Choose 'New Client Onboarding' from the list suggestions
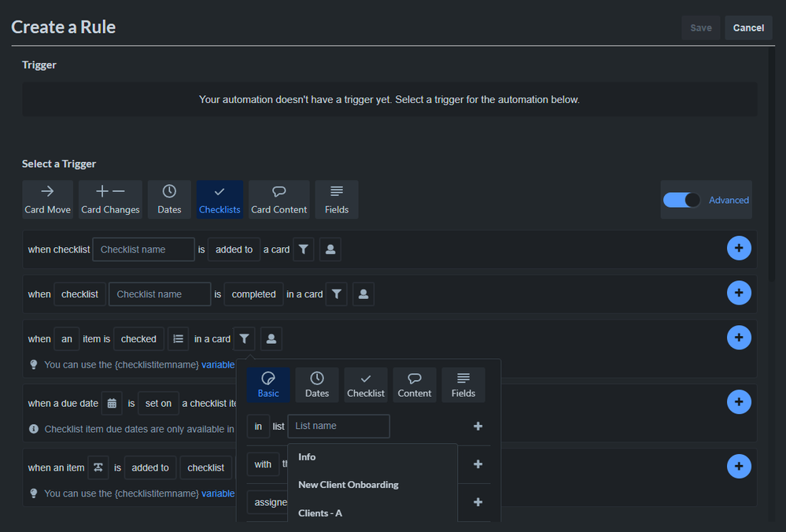The image size is (786, 532). 348,485
